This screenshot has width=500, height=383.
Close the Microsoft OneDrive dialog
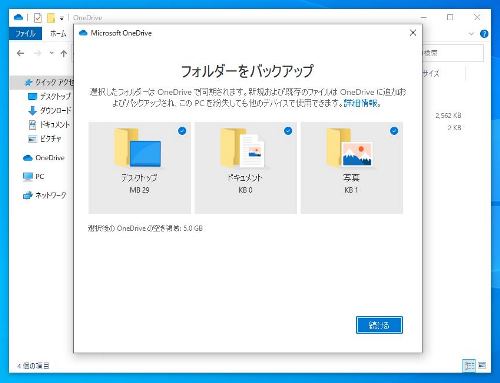pyautogui.click(x=413, y=33)
